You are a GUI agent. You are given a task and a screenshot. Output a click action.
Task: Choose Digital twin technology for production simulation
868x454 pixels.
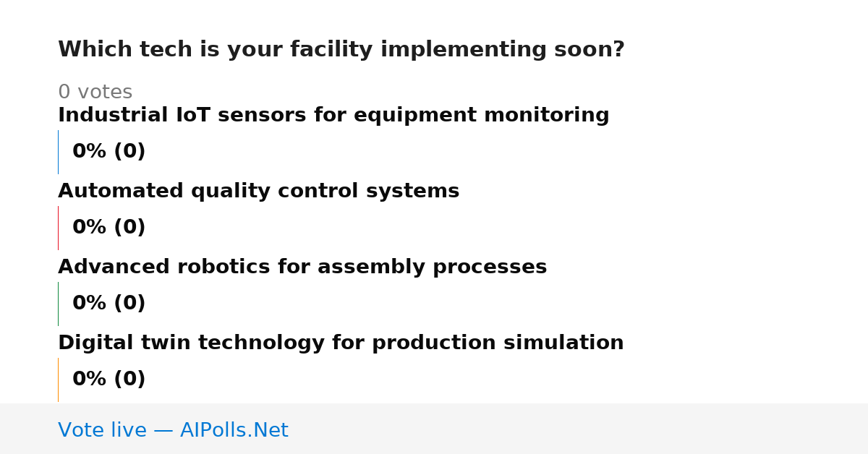pos(341,343)
